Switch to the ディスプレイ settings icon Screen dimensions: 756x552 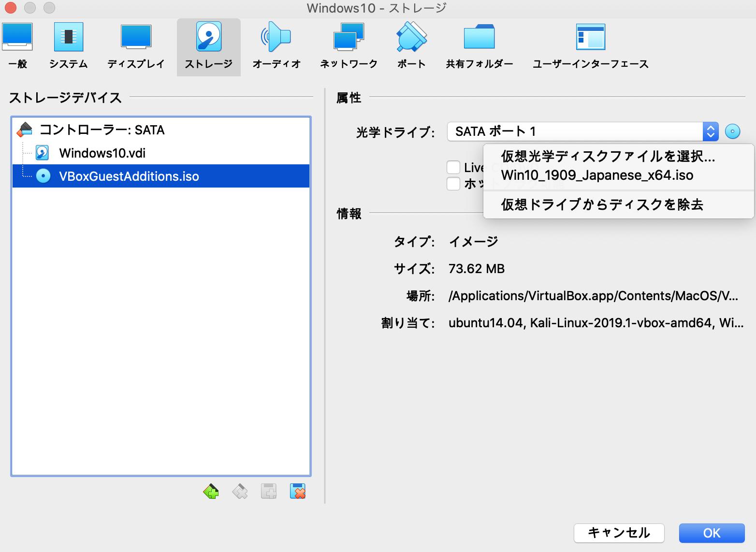coord(136,46)
